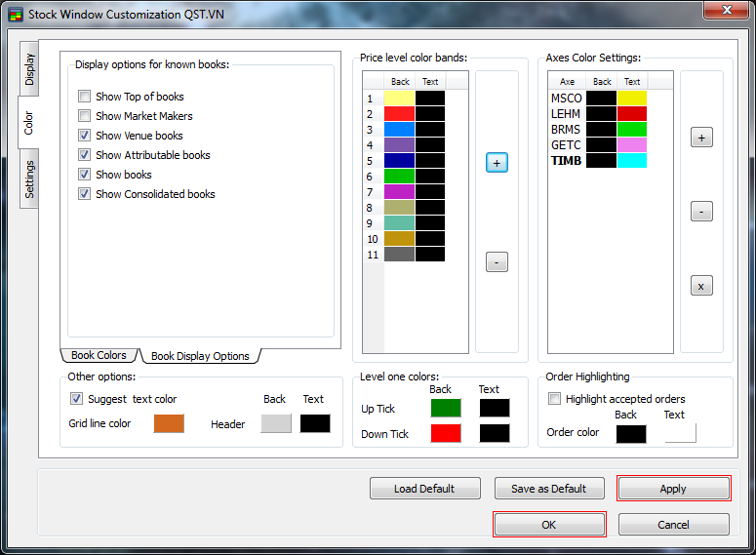
Task: Click green Up Tick back color swatch
Action: click(446, 408)
